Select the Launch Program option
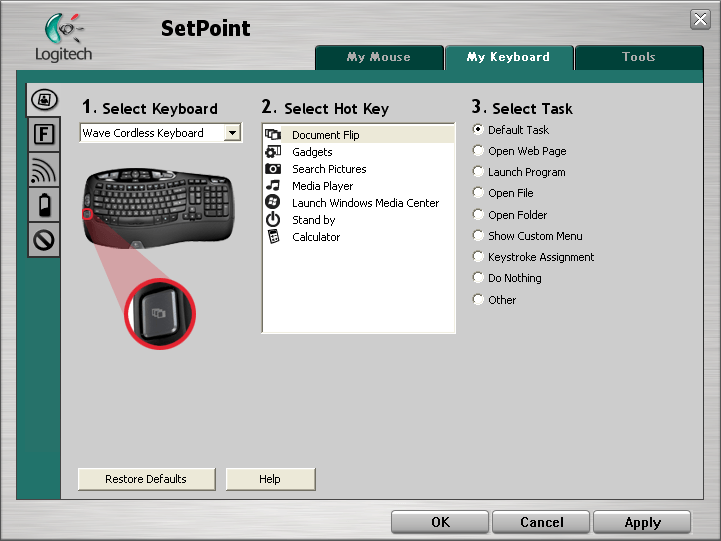The image size is (721, 541). point(478,172)
